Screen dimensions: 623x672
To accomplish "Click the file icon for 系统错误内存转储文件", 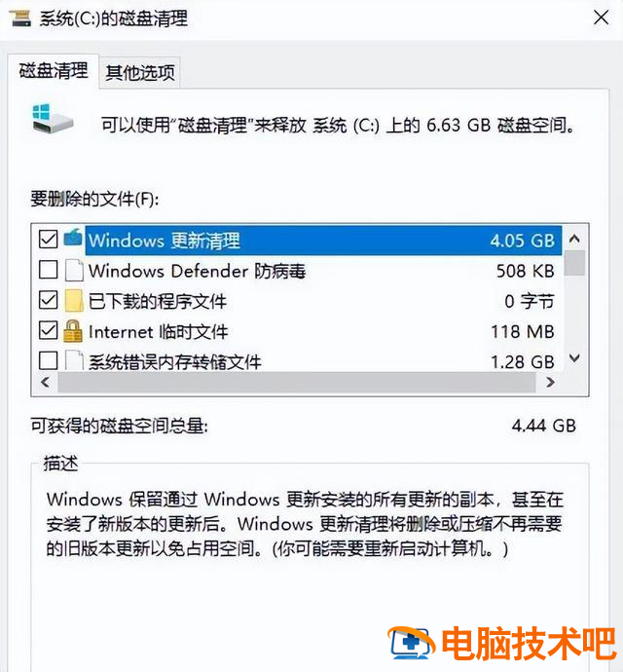I will (74, 360).
